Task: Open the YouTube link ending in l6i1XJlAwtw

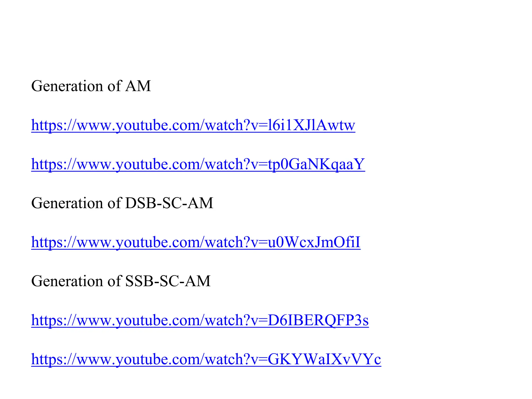Action: point(193,125)
